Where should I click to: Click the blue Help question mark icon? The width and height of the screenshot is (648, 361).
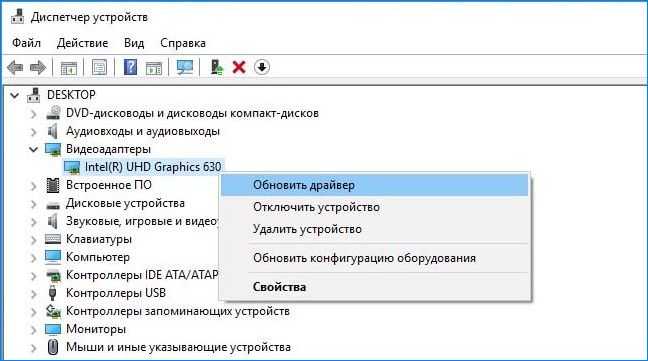point(130,67)
